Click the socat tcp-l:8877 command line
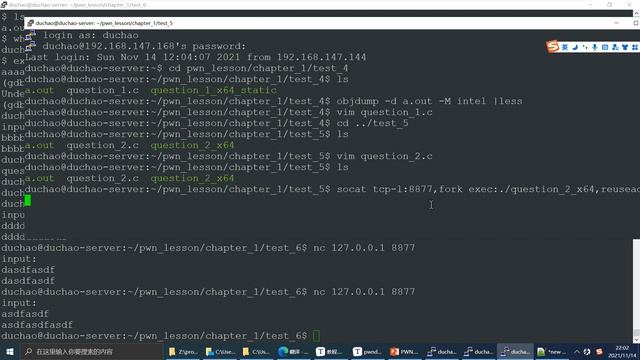 pos(332,189)
